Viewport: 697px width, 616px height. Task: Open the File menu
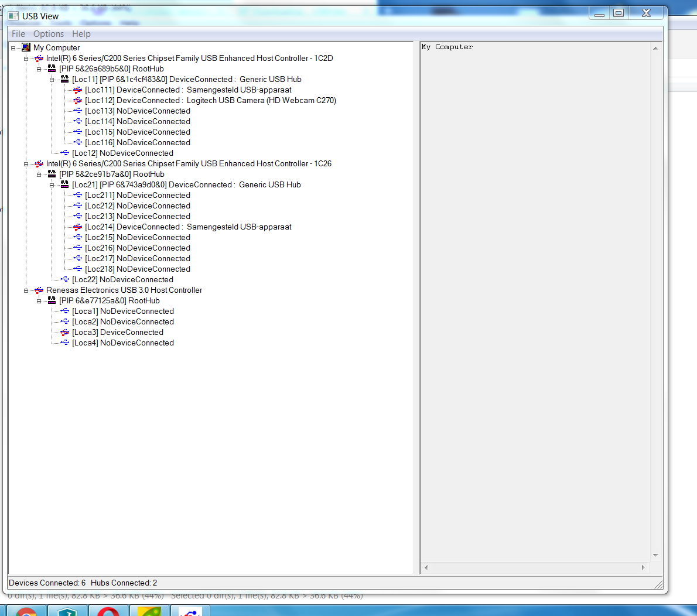(x=18, y=34)
